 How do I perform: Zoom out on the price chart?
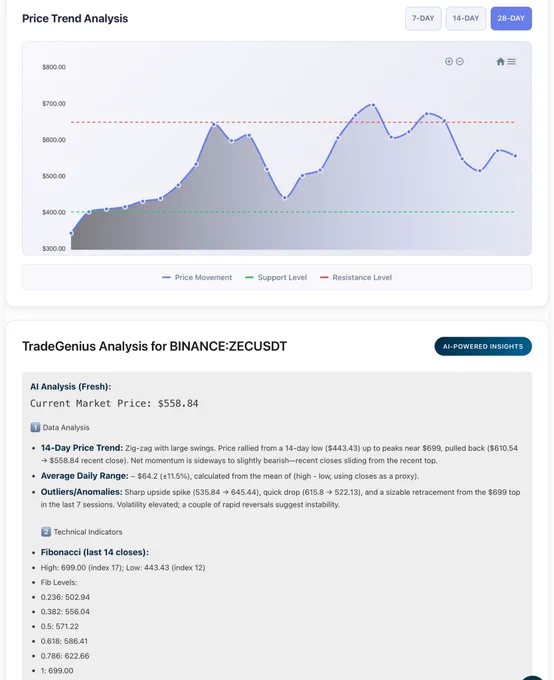(460, 62)
